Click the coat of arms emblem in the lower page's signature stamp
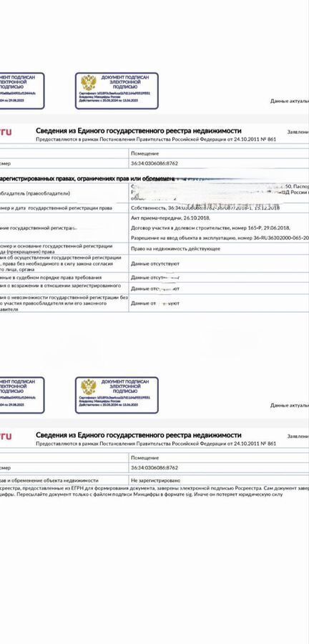The height and width of the screenshot is (644, 309). pyautogui.click(x=88, y=387)
